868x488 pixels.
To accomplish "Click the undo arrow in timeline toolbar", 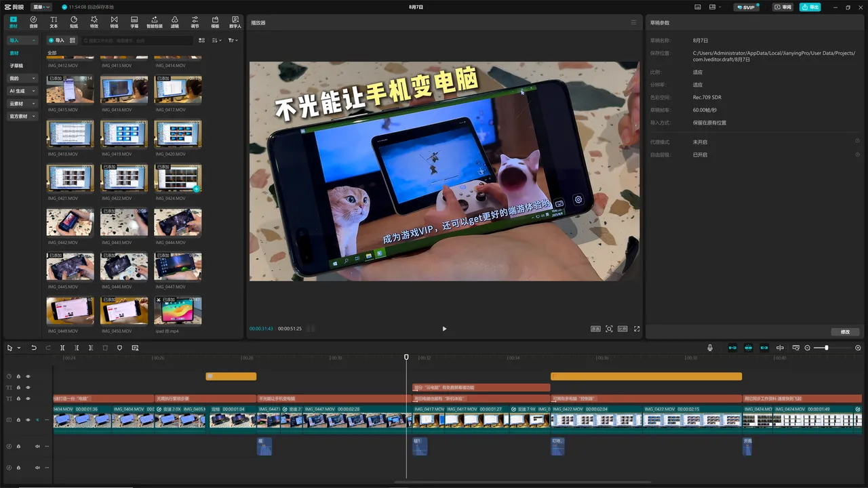I will pyautogui.click(x=34, y=348).
